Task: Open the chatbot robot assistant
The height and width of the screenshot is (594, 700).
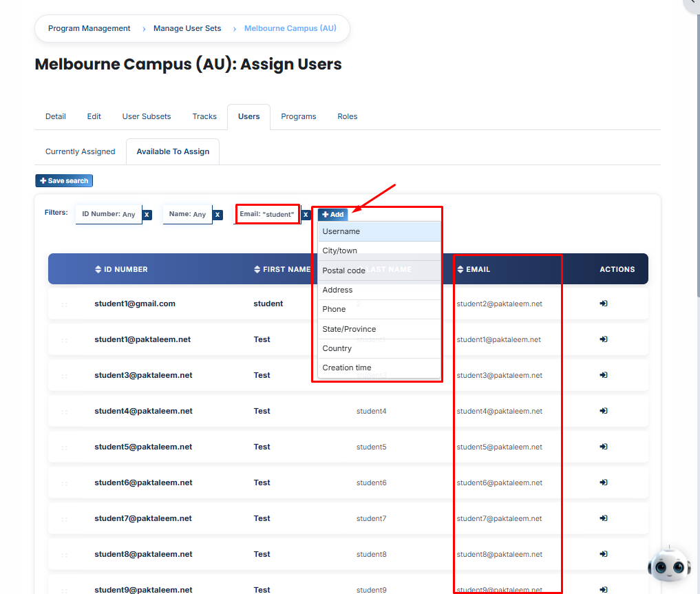Action: tap(669, 565)
